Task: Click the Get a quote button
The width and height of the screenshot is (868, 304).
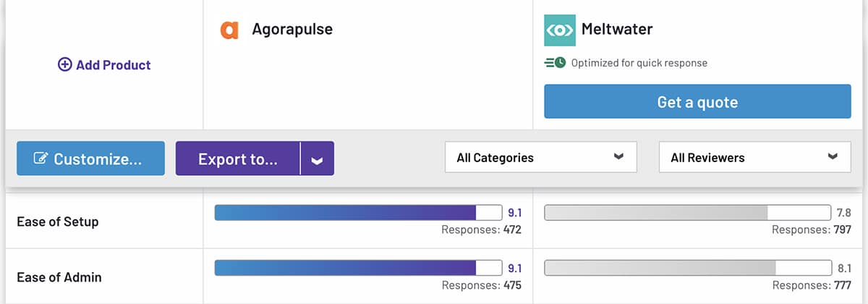Action: (697, 102)
